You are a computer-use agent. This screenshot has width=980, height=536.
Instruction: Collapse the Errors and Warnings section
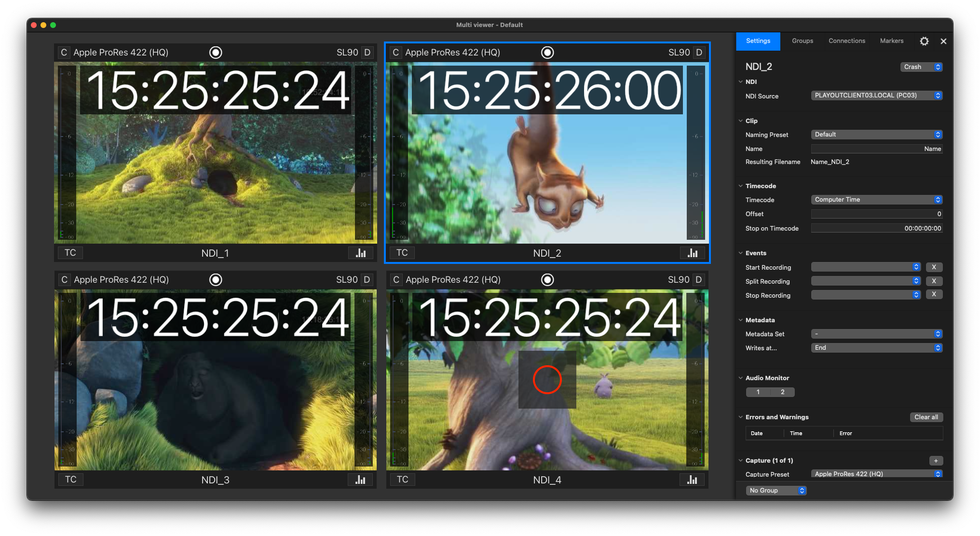[741, 417]
